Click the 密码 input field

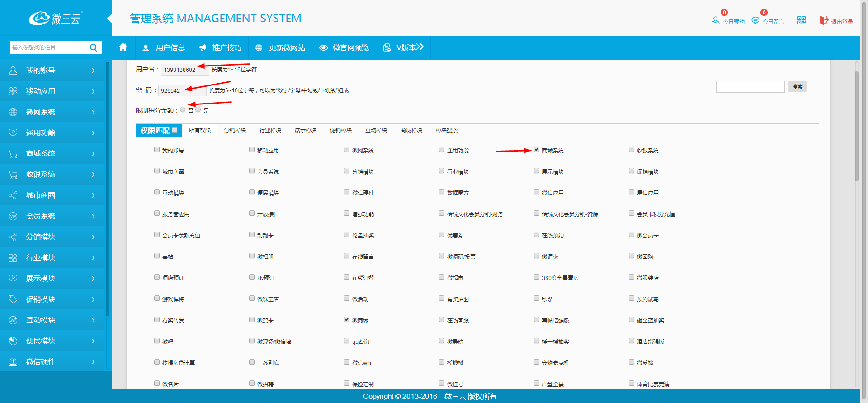[182, 90]
